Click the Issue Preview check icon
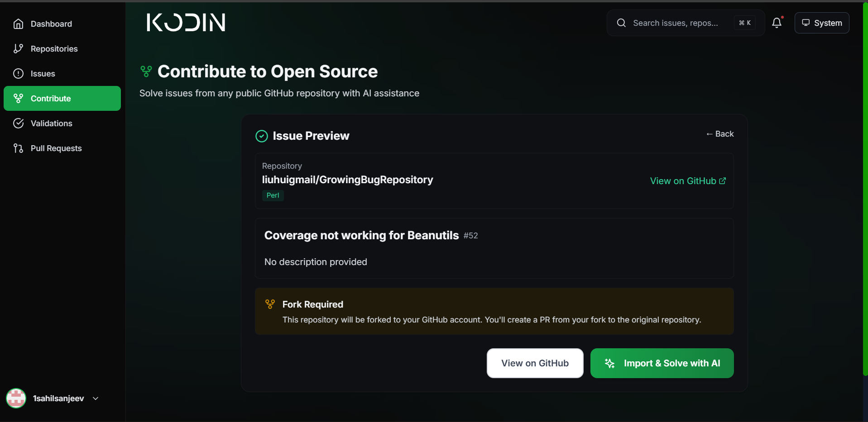Image resolution: width=868 pixels, height=422 pixels. [x=262, y=136]
